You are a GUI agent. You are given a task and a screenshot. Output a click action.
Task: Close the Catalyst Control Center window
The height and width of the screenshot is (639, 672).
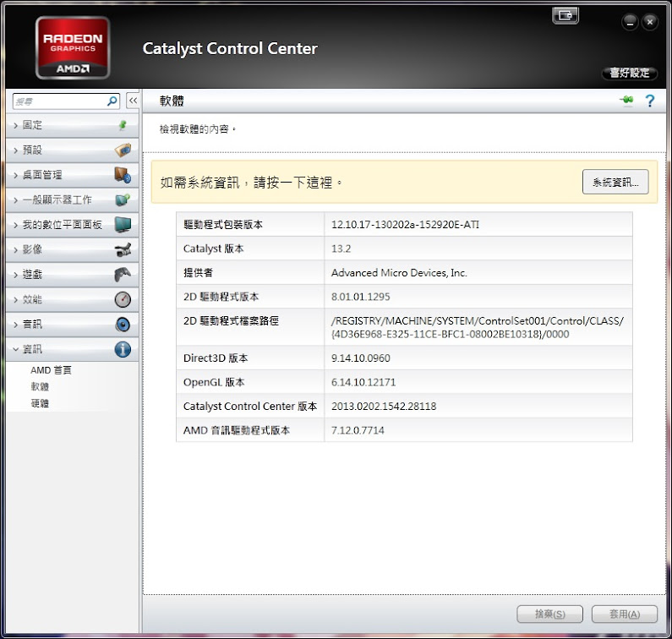(650, 22)
